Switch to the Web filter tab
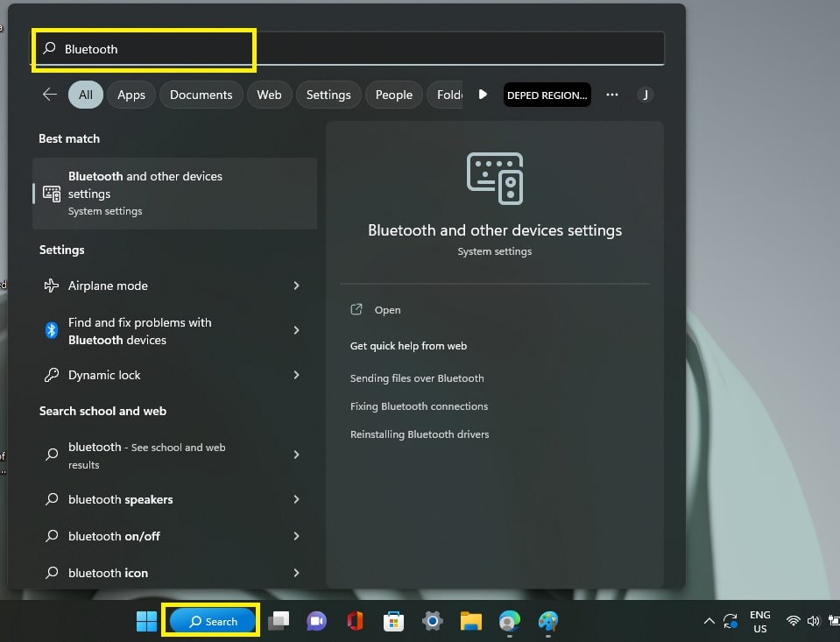Screen dimensions: 840x642 tap(269, 95)
